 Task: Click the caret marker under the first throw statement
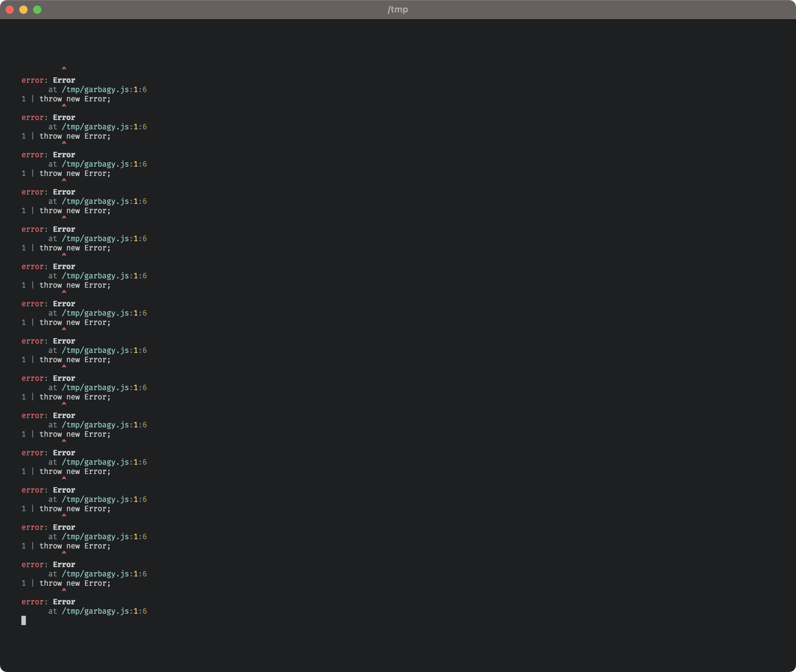click(63, 106)
